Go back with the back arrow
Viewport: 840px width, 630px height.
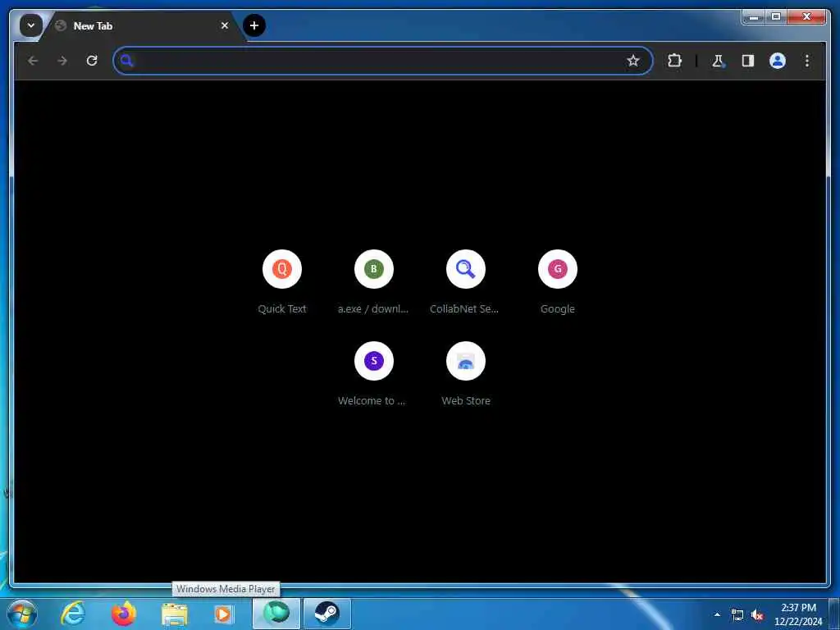pyautogui.click(x=33, y=61)
